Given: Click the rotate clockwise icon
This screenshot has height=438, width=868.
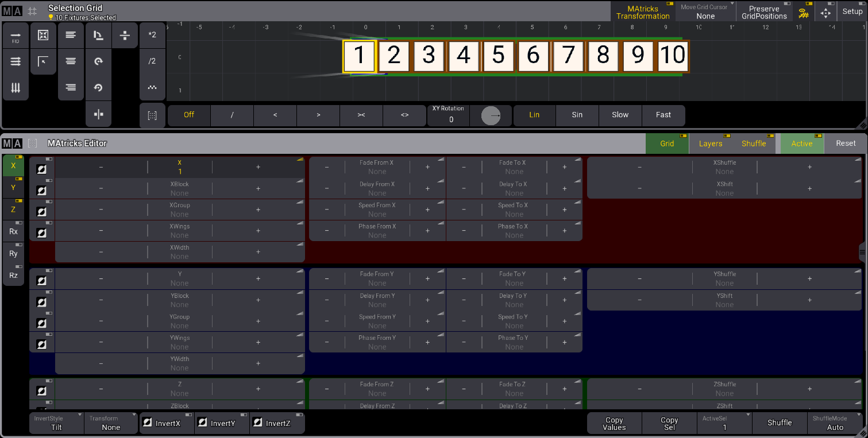Looking at the screenshot, I should pyautogui.click(x=98, y=61).
